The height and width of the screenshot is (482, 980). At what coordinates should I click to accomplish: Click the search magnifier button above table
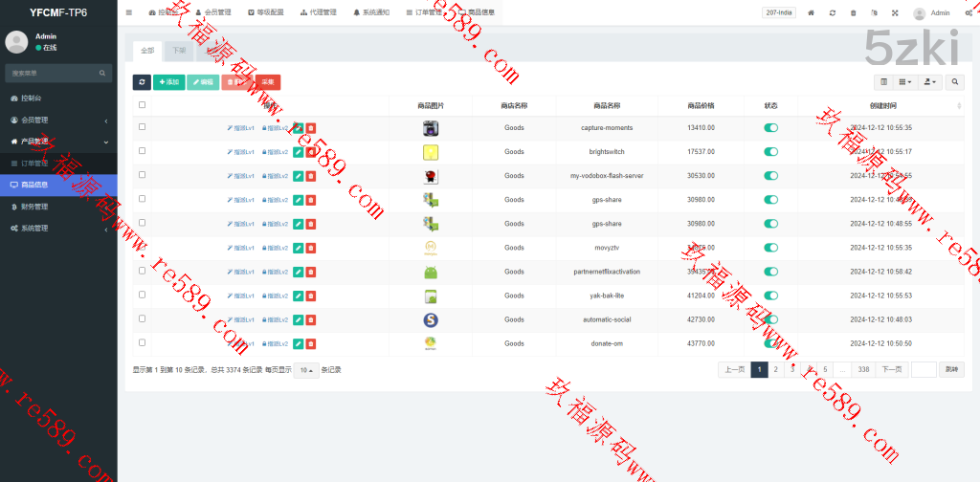pyautogui.click(x=954, y=82)
